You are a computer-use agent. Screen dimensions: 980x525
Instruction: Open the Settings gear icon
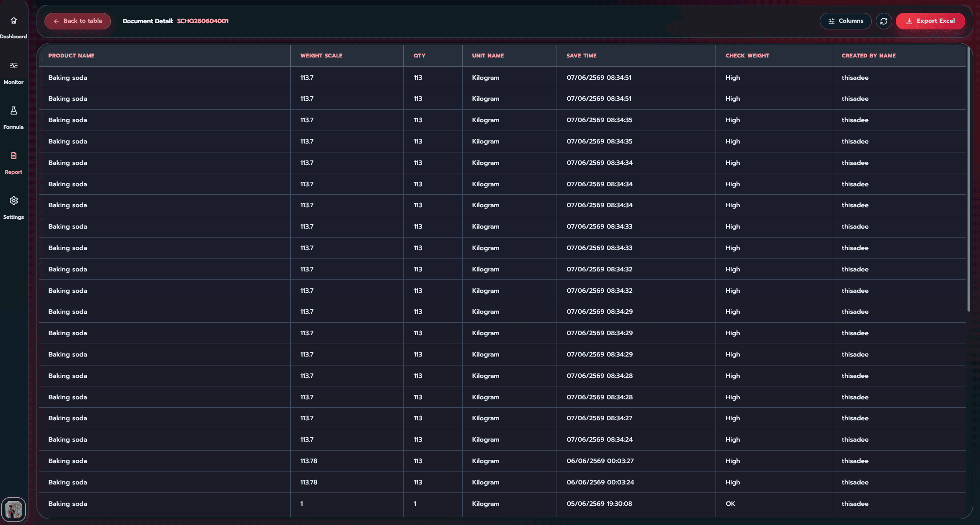(14, 201)
